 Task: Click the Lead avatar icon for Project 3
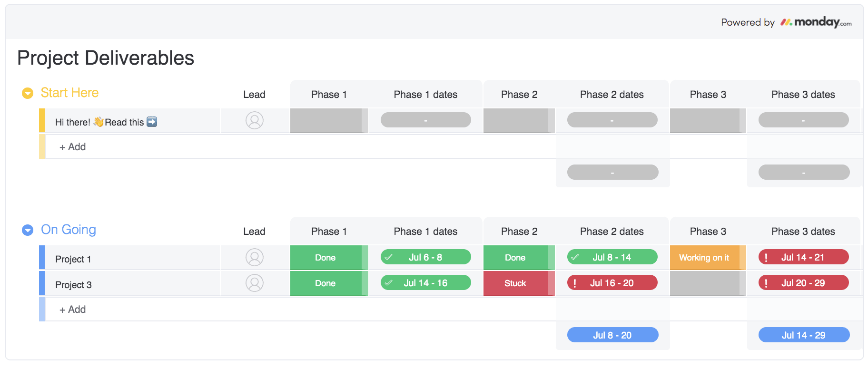[x=255, y=283]
